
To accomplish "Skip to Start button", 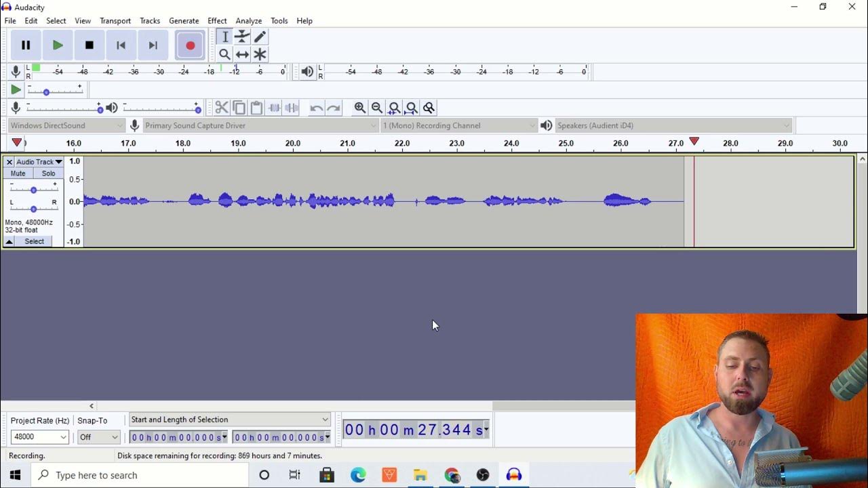I will [121, 45].
